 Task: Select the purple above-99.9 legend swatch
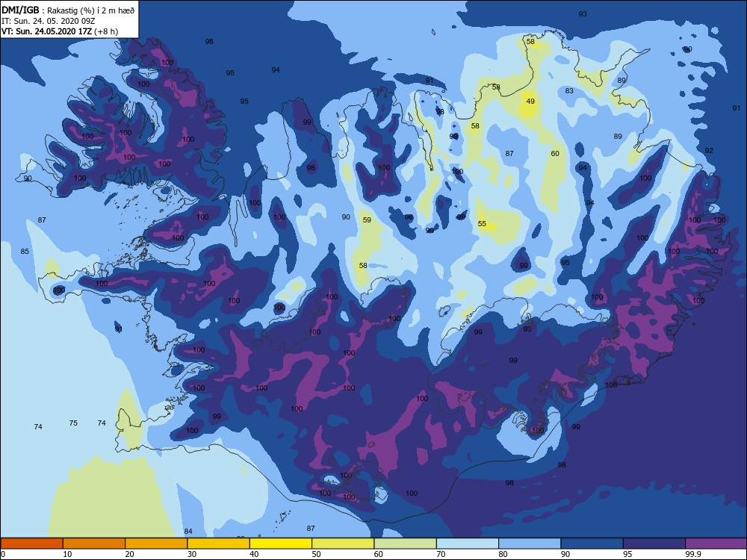(x=716, y=544)
